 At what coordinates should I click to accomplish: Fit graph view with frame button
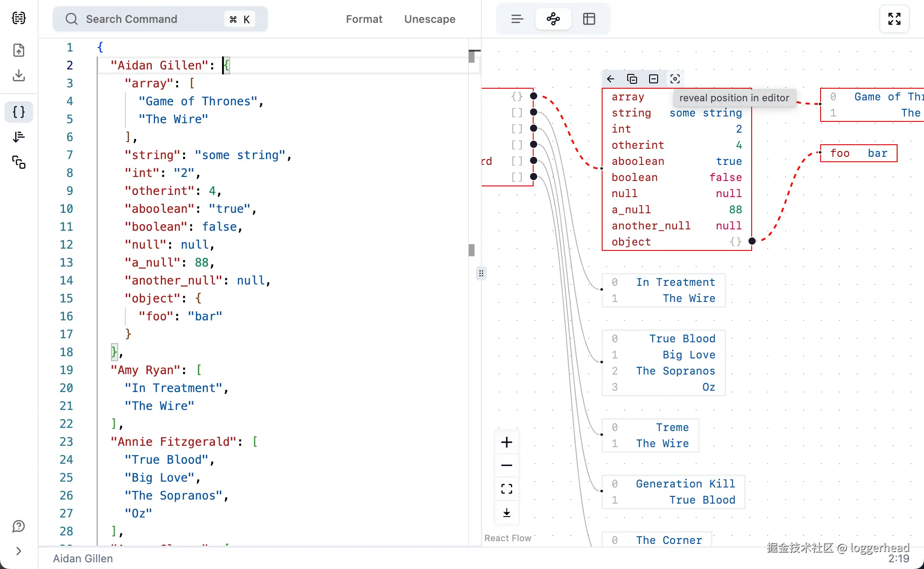coord(507,489)
